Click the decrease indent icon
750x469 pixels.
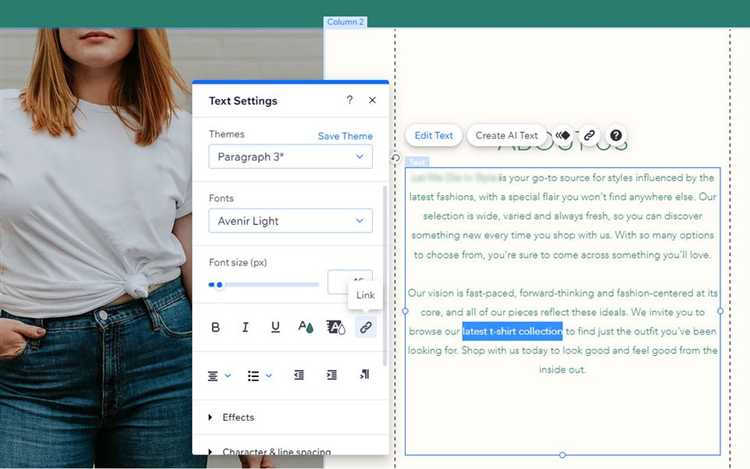pos(299,375)
